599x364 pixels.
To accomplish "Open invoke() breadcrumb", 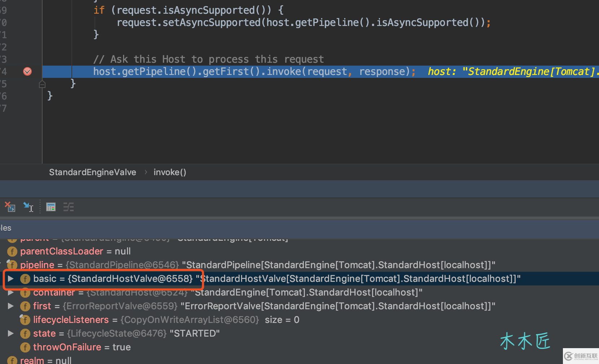I will tap(170, 172).
